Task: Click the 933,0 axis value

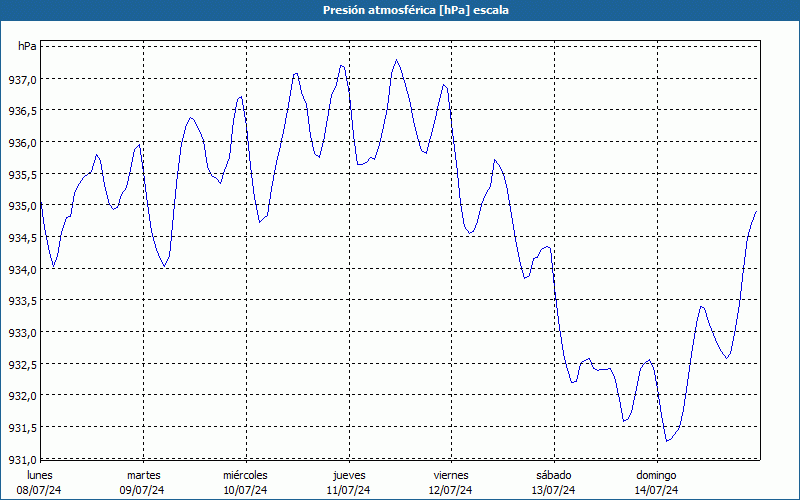Action: pyautogui.click(x=22, y=332)
